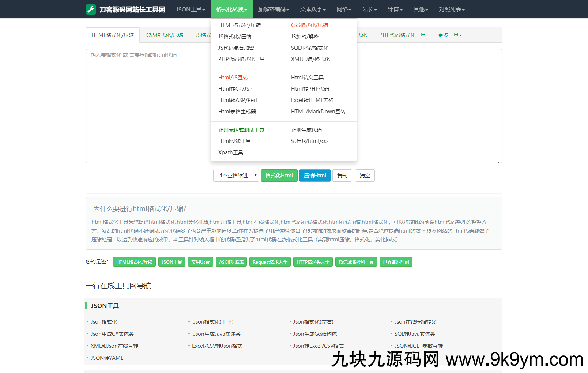Open Xpath工具 from the dropdown list

230,152
